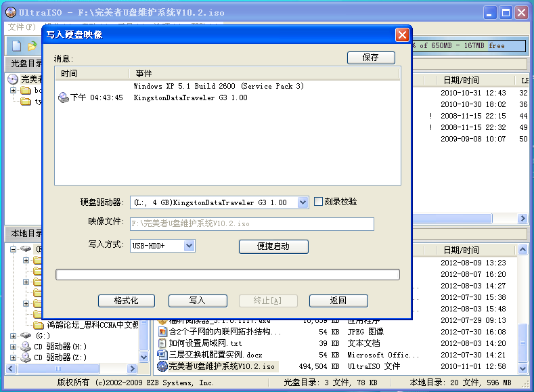
Task: Click the local file list scroll down arrow
Action: 522,368
